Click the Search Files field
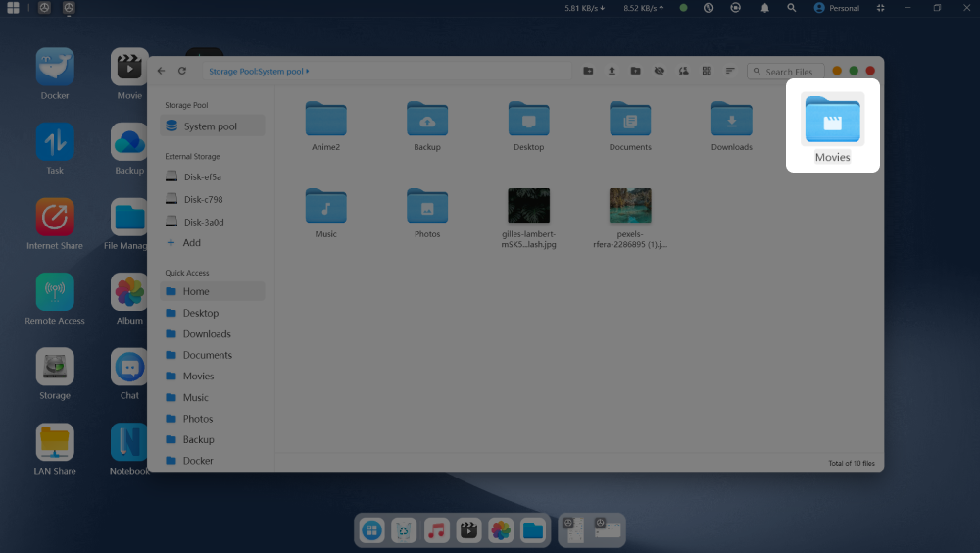The height and width of the screenshot is (553, 980). click(x=790, y=72)
